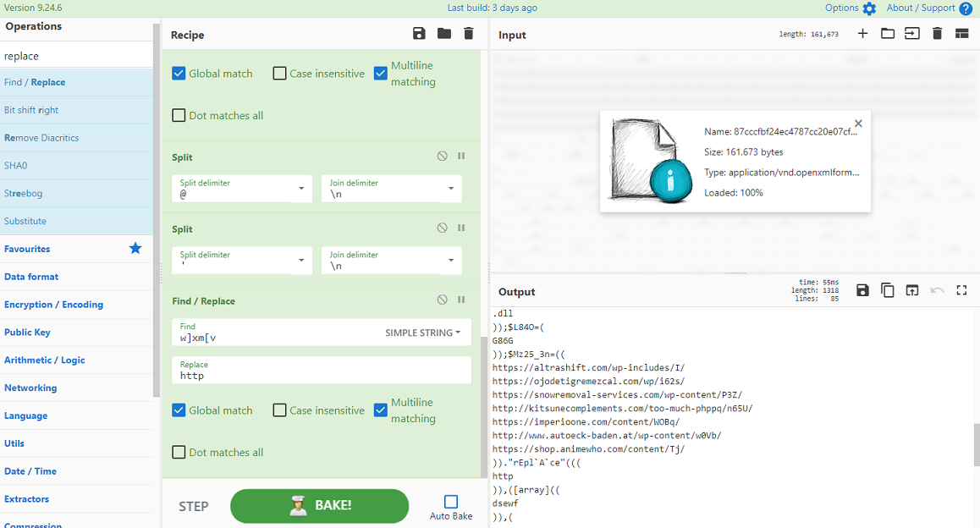Expand Arithmetic / Logic category

tap(76, 360)
